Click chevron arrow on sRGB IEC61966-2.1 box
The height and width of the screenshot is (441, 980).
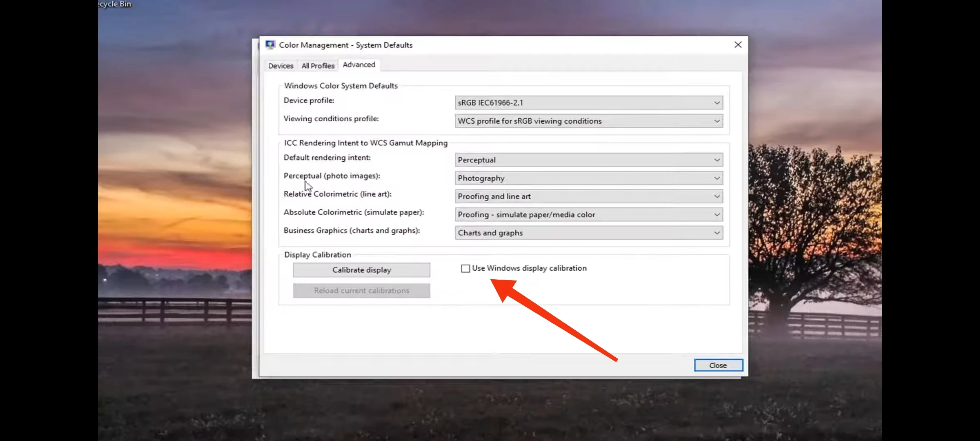coord(717,103)
